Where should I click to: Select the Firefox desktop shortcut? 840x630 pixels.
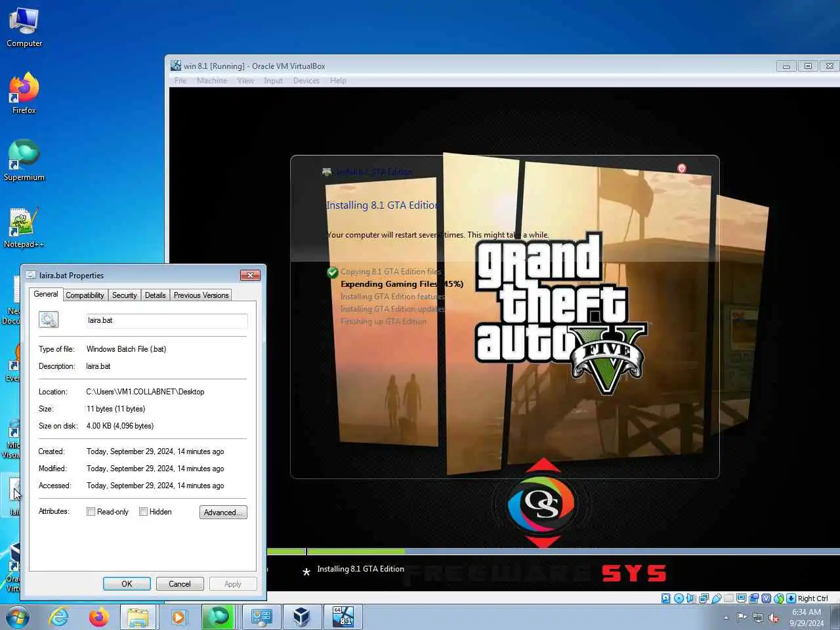coord(24,93)
